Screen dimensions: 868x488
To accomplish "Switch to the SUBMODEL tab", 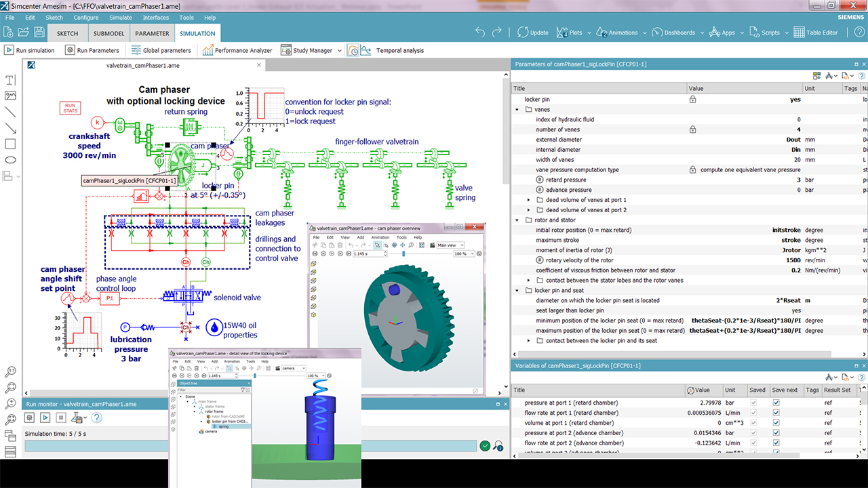I will pyautogui.click(x=108, y=33).
